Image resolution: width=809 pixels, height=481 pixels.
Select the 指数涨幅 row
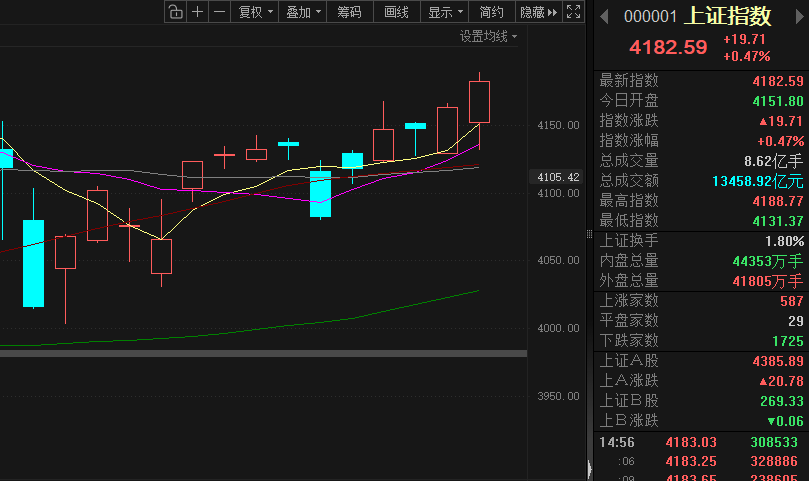pos(701,141)
